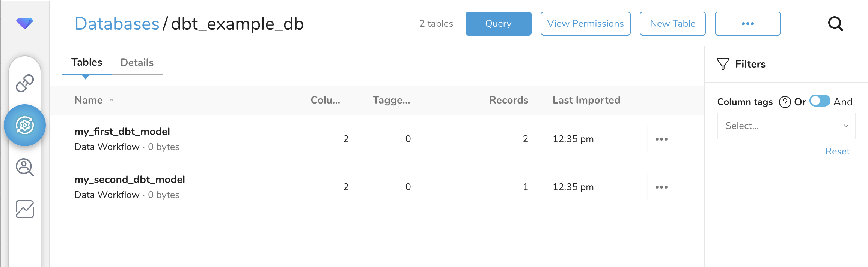Select the Tables tab
Image resolution: width=868 pixels, height=267 pixels.
[87, 62]
